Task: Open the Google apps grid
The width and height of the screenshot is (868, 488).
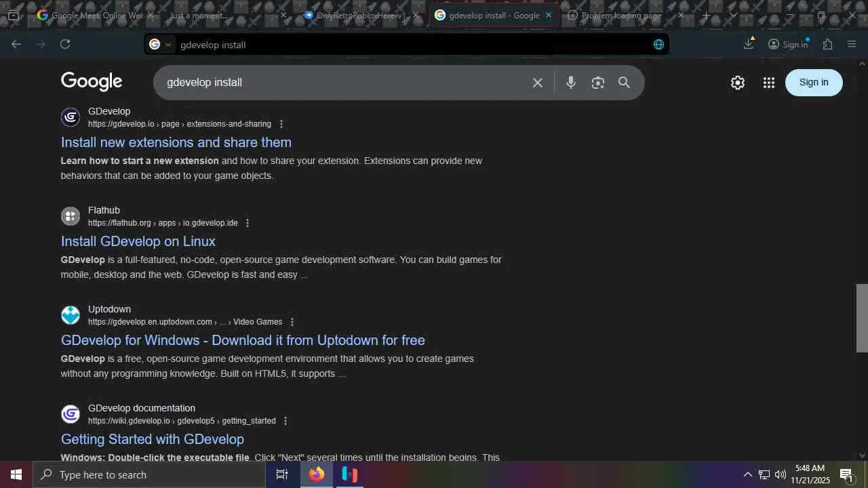Action: [768, 83]
